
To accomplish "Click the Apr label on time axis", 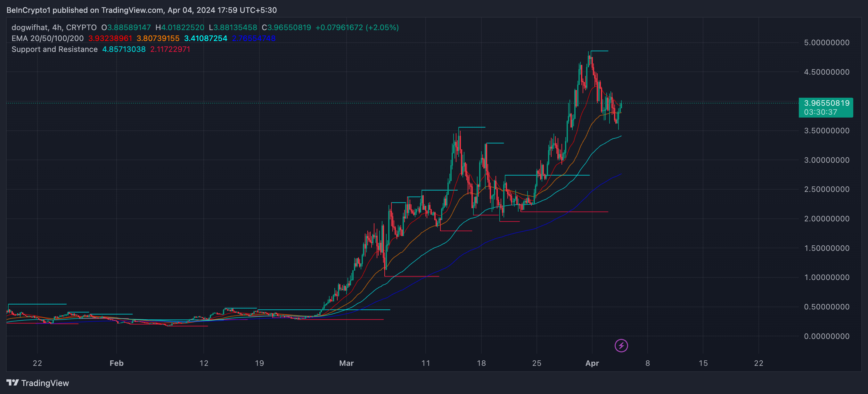I will pos(592,363).
